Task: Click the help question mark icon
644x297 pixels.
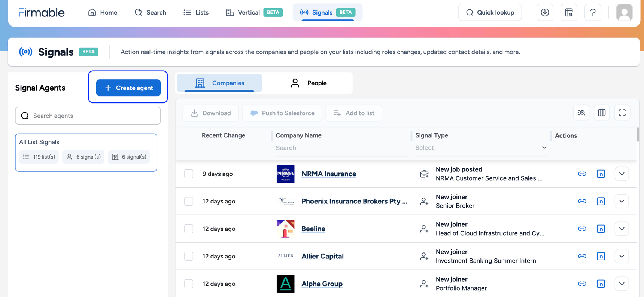Action: coord(593,12)
